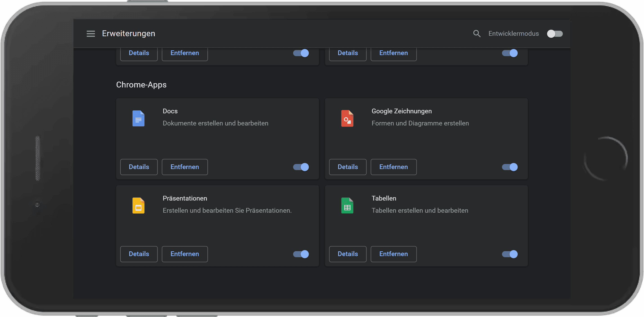Click the Google Zeichnungen app icon

point(347,118)
